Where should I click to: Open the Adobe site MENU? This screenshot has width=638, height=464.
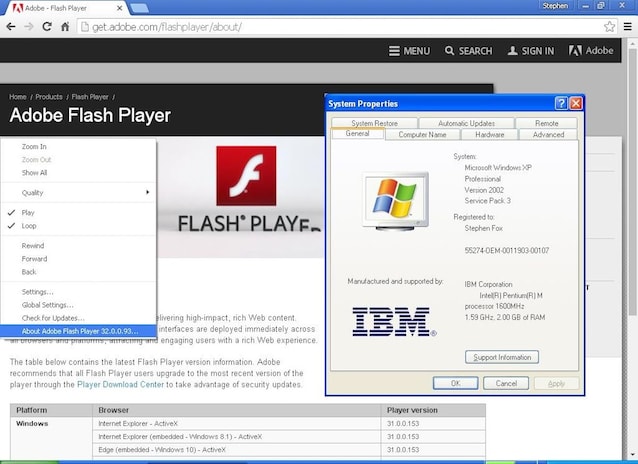[409, 51]
